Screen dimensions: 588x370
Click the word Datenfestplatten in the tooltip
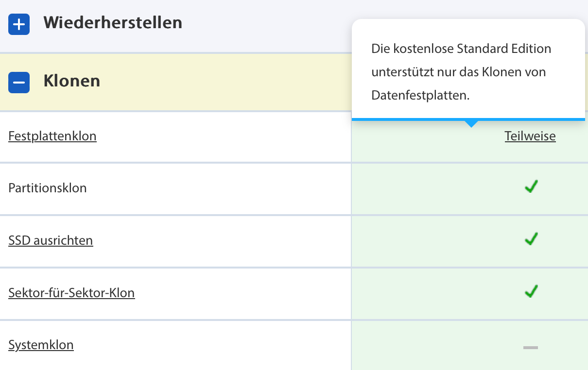[420, 96]
